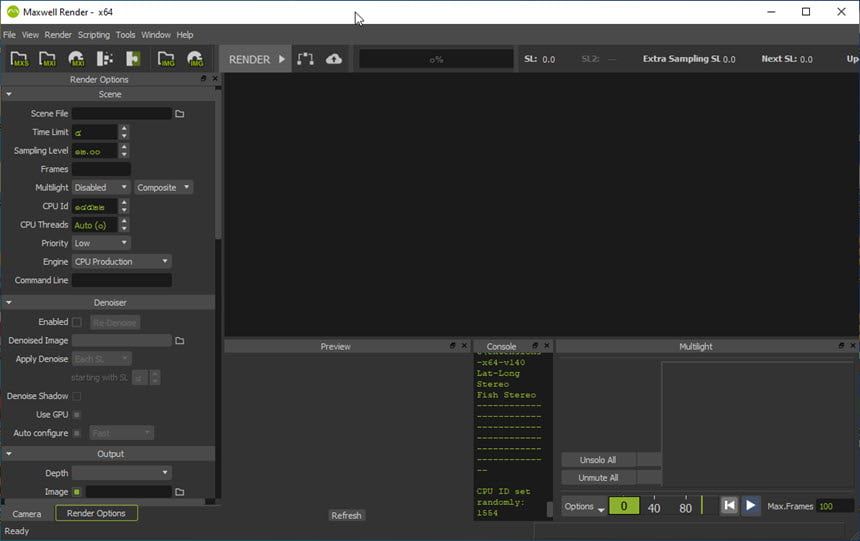This screenshot has height=541, width=860.
Task: Open the File menu
Action: [x=9, y=35]
